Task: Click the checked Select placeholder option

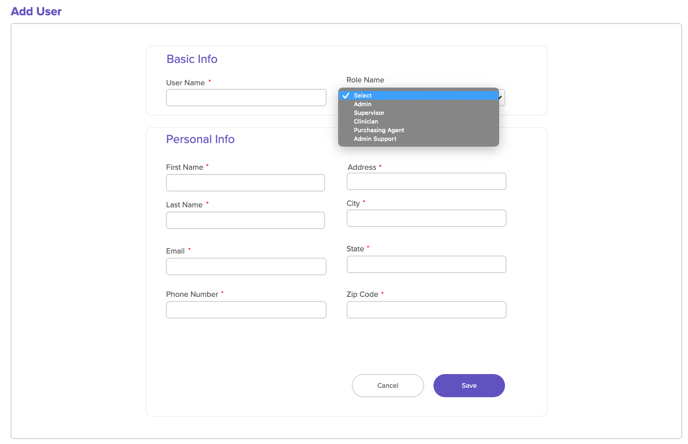Action: click(x=363, y=96)
